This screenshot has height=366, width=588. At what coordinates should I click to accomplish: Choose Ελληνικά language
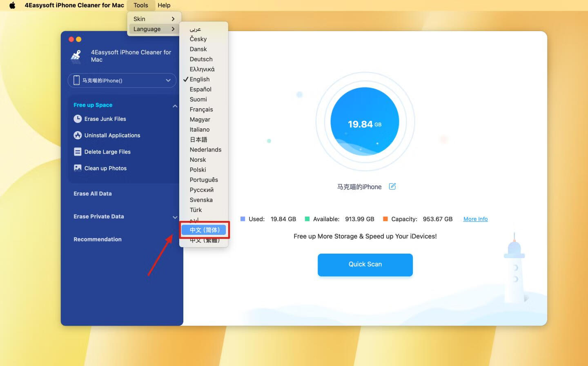(x=204, y=69)
